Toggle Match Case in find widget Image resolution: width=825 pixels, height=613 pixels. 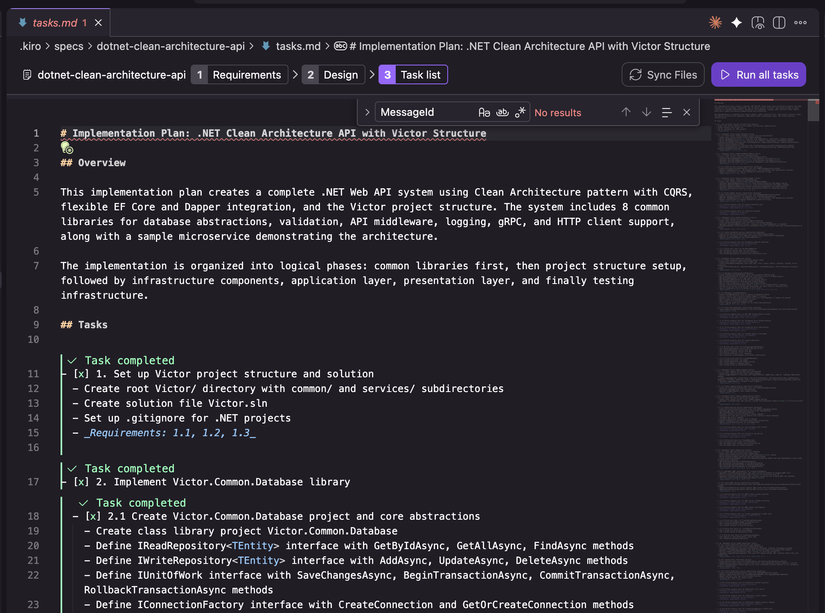484,112
